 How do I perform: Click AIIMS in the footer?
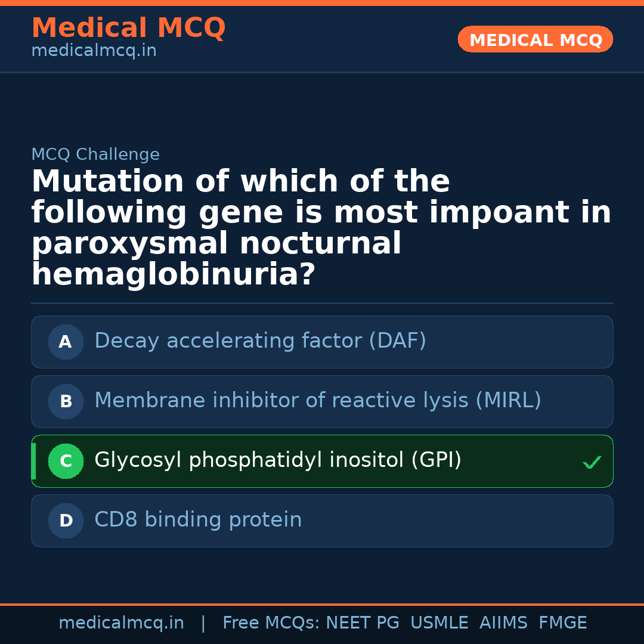coord(503,623)
